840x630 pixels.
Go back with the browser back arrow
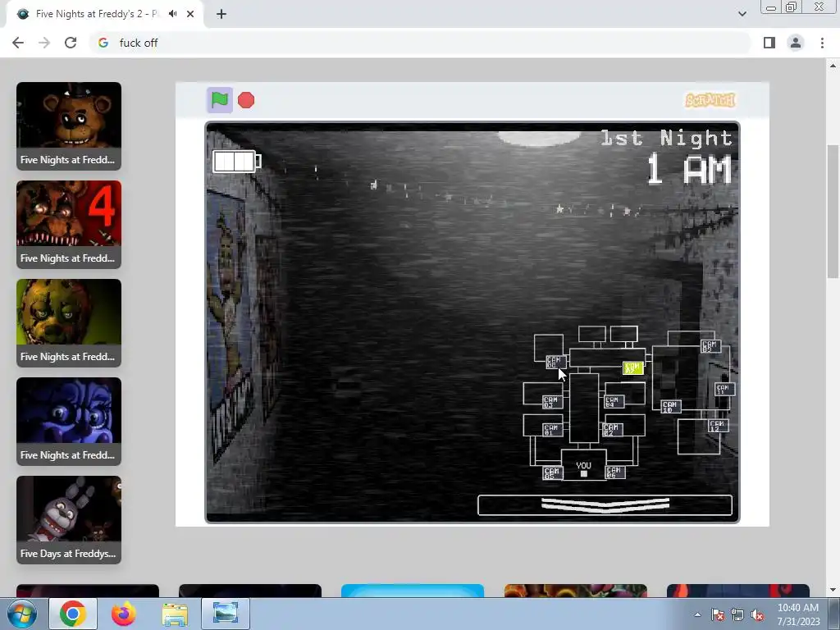18,43
